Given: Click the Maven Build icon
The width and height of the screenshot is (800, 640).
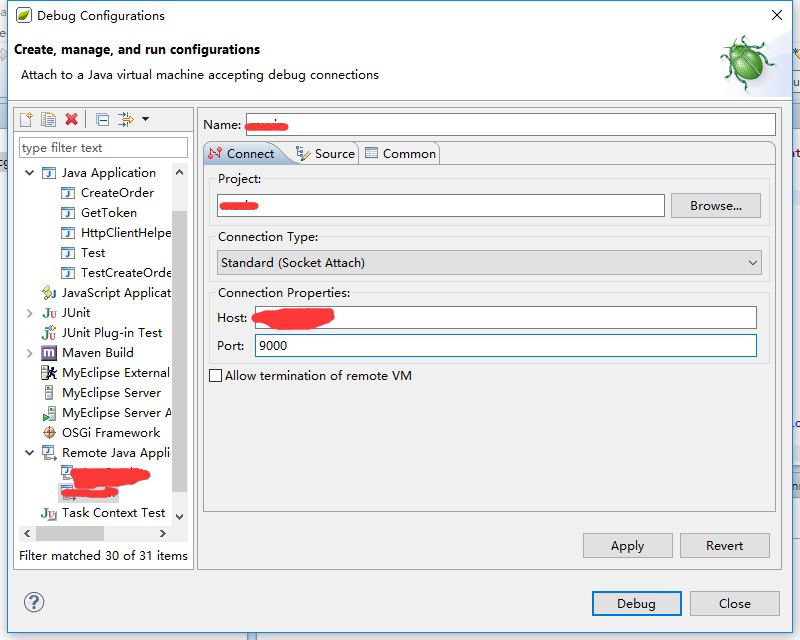Looking at the screenshot, I should [48, 353].
